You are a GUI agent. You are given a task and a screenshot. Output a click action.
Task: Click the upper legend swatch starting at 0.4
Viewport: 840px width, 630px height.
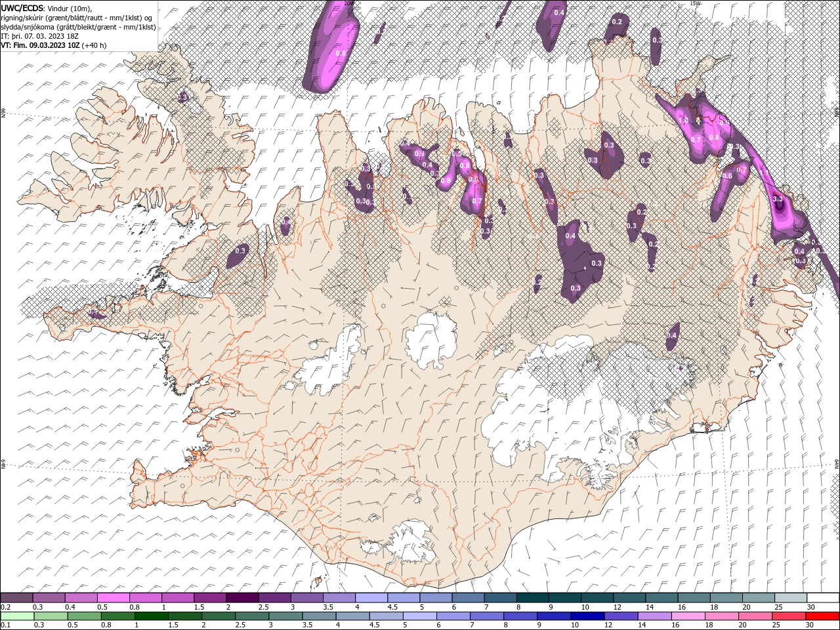(81, 598)
